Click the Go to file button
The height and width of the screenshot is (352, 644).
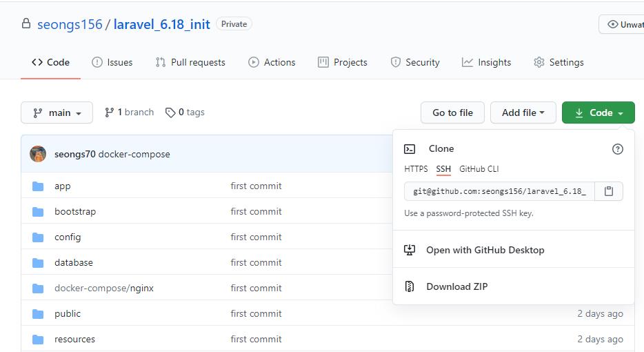coord(452,113)
